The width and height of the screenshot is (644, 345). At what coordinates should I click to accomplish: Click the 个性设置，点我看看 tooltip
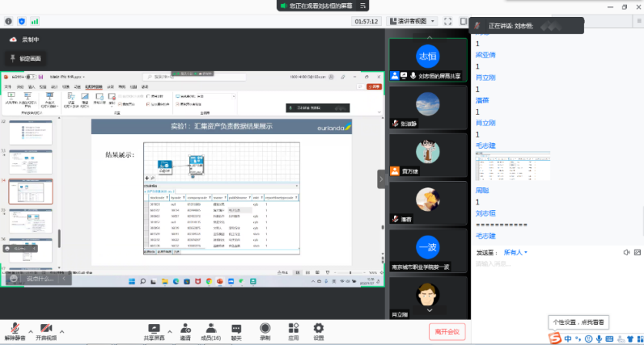point(579,323)
